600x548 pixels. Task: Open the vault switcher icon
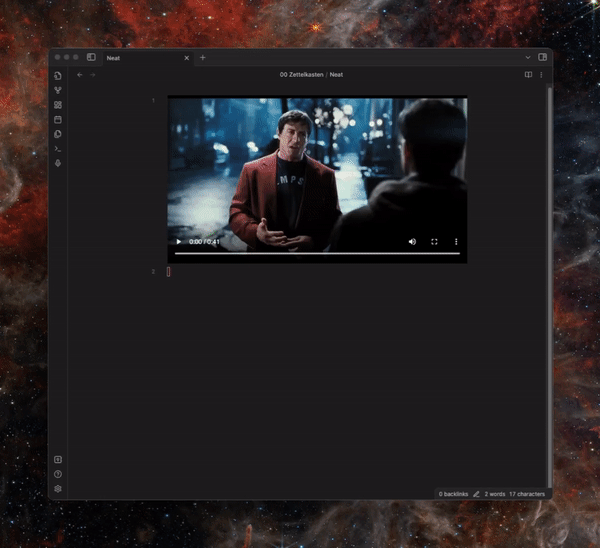pyautogui.click(x=58, y=460)
